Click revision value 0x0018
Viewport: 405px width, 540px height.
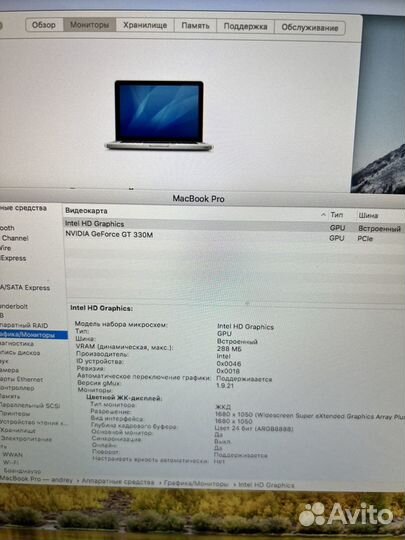228,371
